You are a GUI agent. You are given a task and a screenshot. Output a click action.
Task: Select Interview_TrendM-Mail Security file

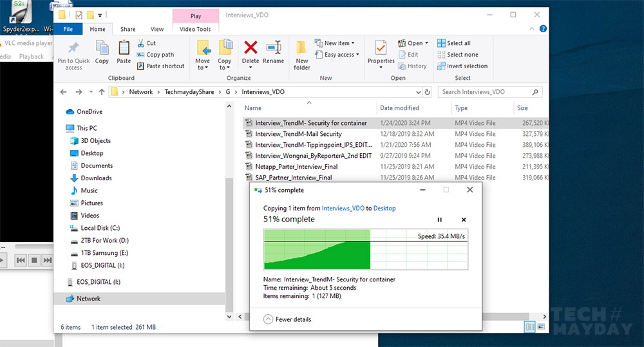coord(298,134)
